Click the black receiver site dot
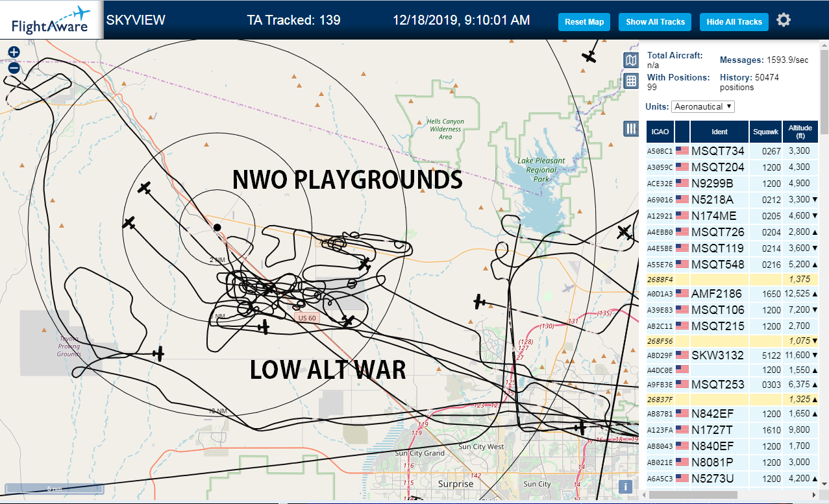 coord(217,227)
